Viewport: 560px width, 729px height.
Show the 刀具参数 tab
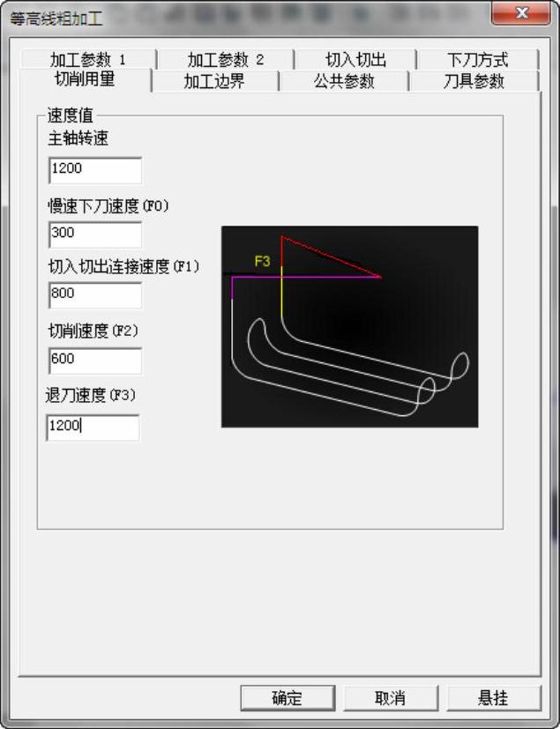(474, 81)
